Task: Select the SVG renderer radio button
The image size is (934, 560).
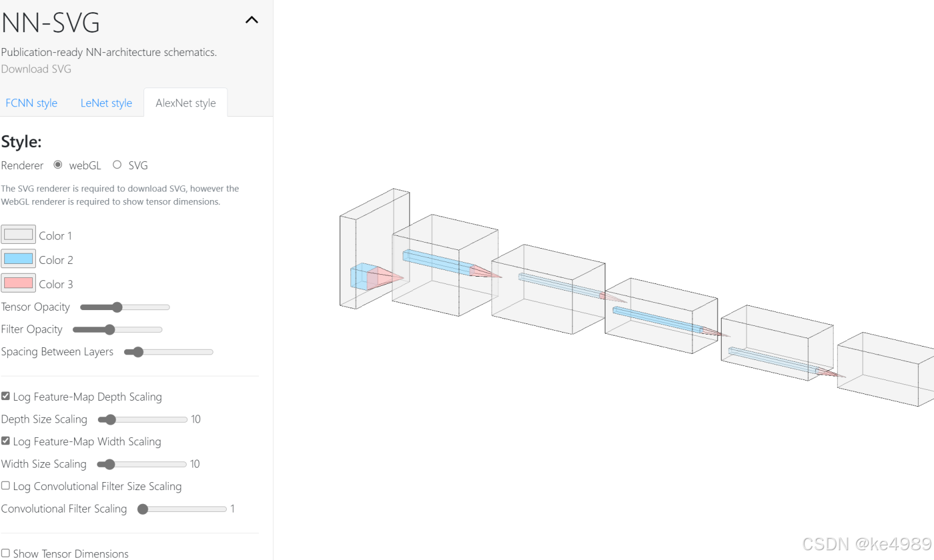Action: [x=117, y=165]
